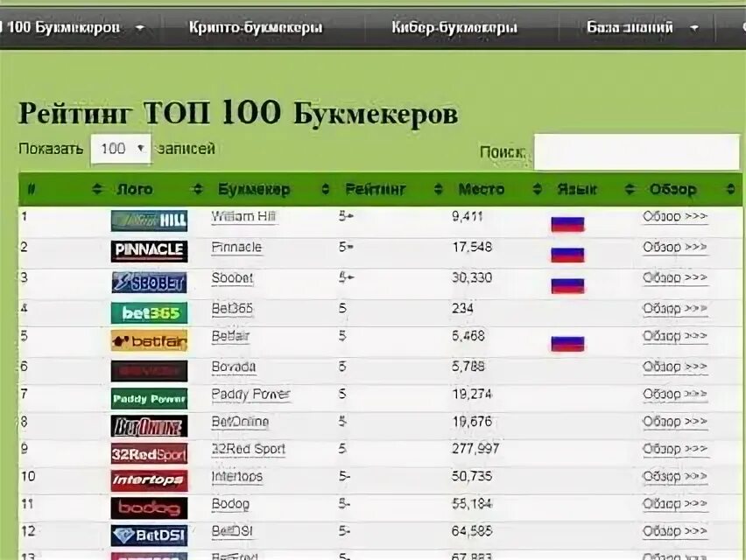Open the Bet365 bookmaker link
Screen dimensions: 746x560
(x=232, y=309)
